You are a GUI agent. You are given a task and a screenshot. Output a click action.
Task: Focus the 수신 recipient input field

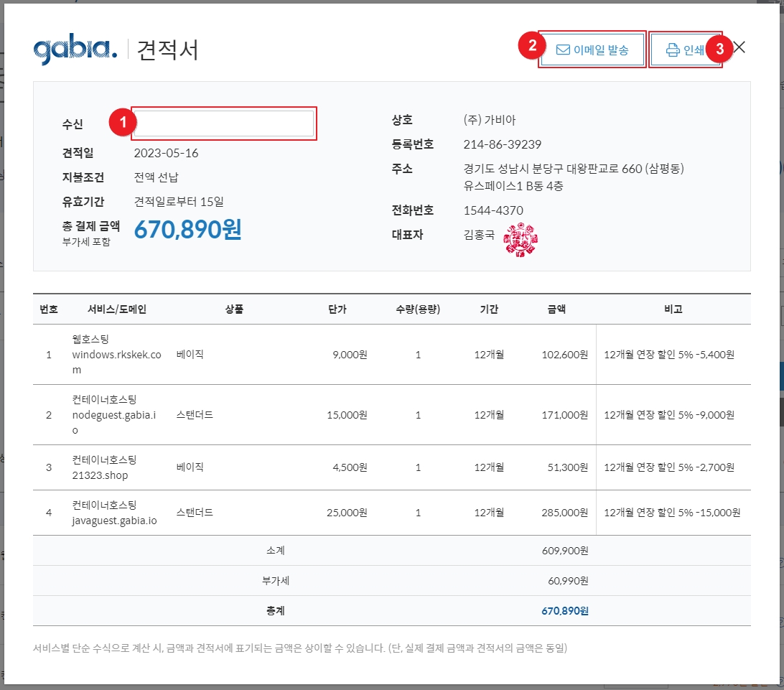223,123
